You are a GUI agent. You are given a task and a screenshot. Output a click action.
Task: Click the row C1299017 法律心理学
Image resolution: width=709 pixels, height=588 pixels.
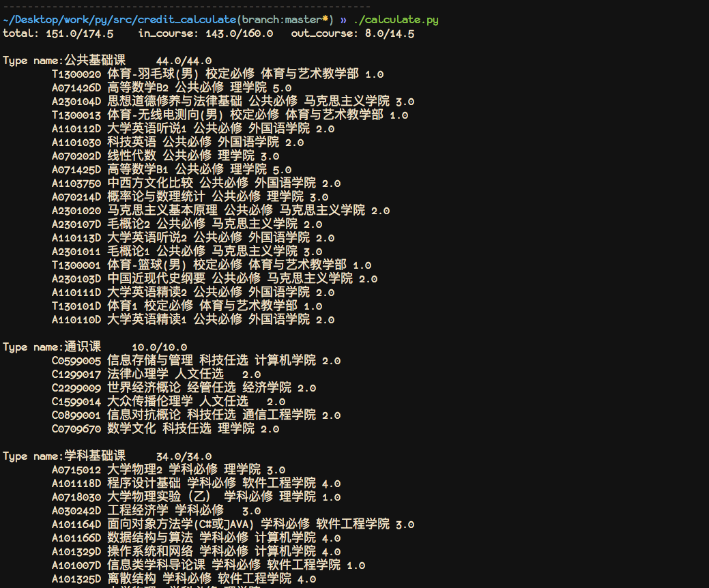(156, 374)
